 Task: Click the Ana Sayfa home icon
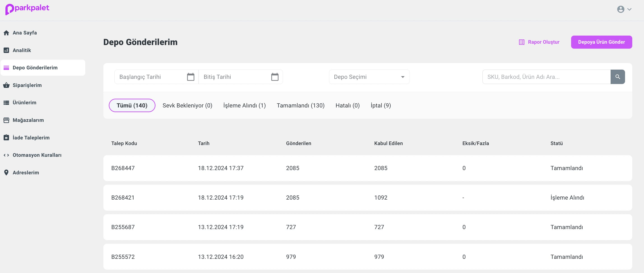pyautogui.click(x=6, y=33)
